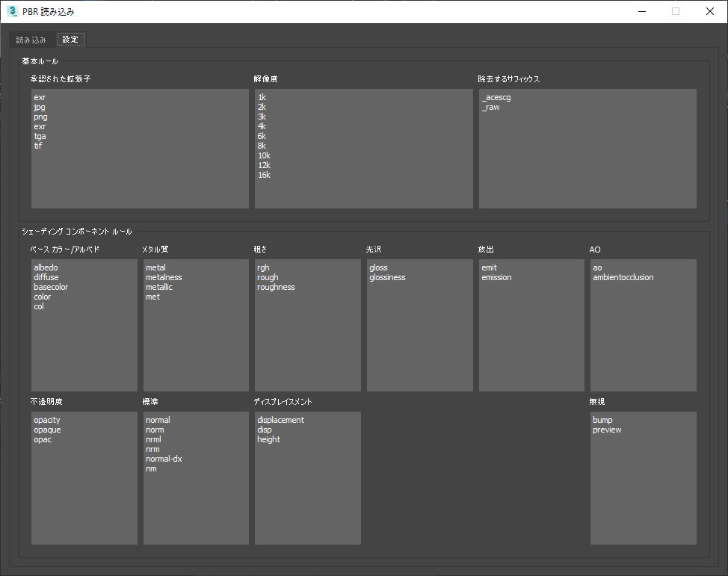Select 'opacity' in the opacity list

[x=47, y=420]
